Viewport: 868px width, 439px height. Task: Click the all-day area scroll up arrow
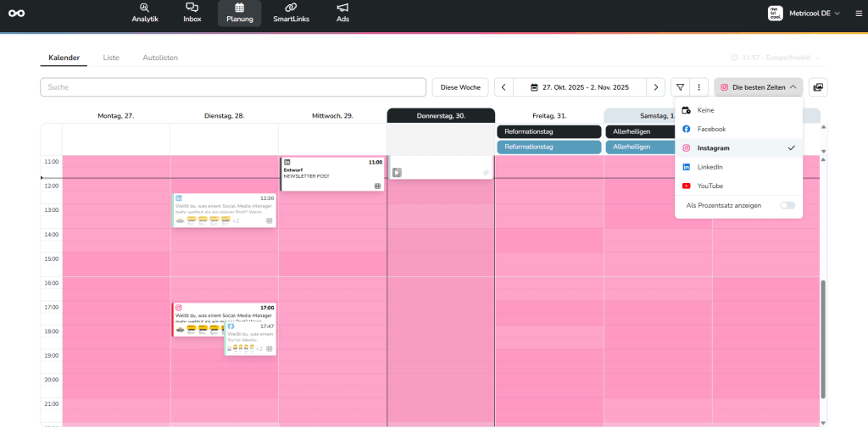click(x=823, y=127)
